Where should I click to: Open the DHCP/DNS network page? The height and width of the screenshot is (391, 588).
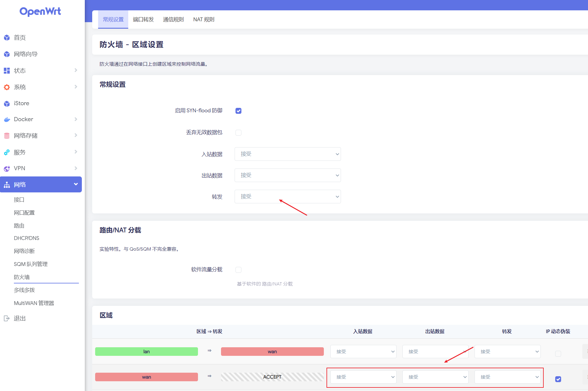27,238
